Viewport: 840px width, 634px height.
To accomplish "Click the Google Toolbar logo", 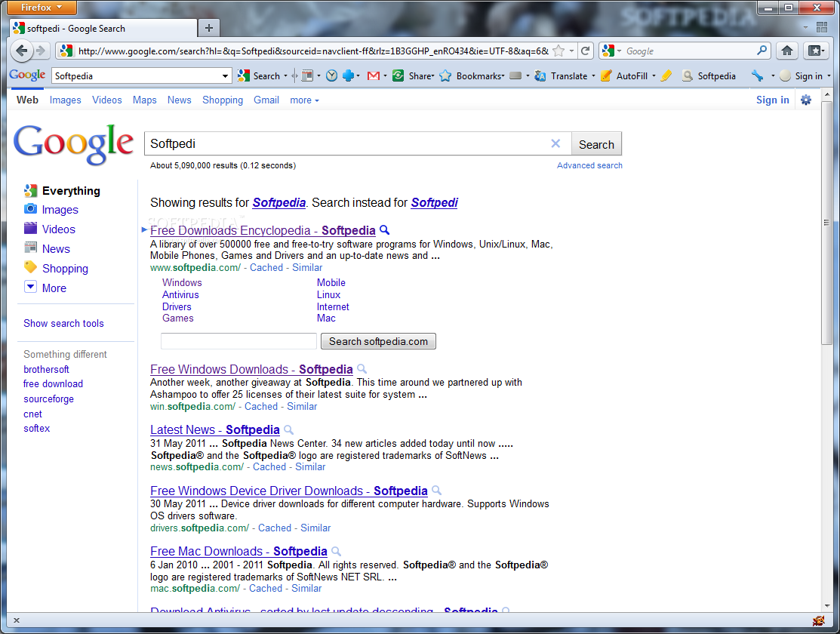I will click(x=27, y=75).
